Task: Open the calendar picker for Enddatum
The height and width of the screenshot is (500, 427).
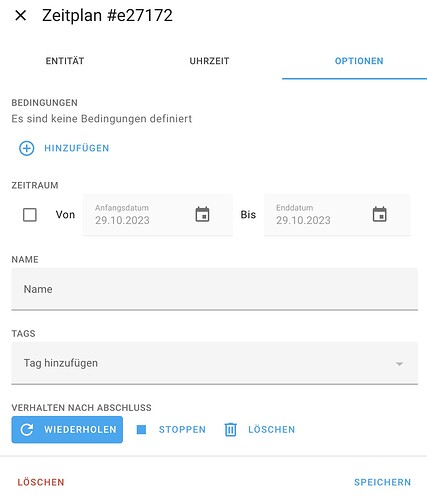Action: click(379, 214)
